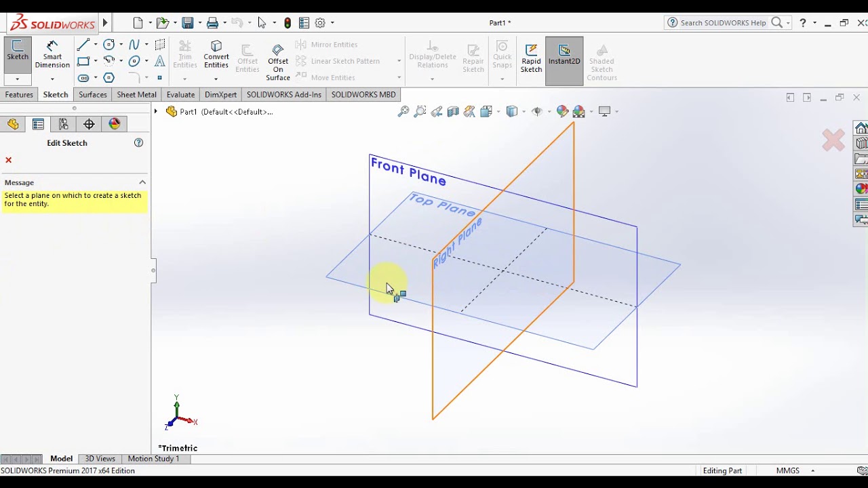The image size is (868, 488).
Task: Toggle Rapid Sketch mode
Action: pos(531,58)
